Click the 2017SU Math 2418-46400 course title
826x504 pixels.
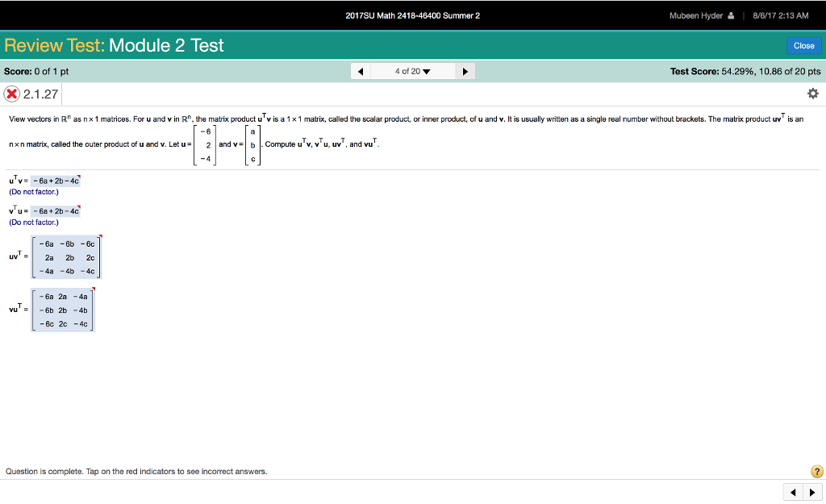412,15
